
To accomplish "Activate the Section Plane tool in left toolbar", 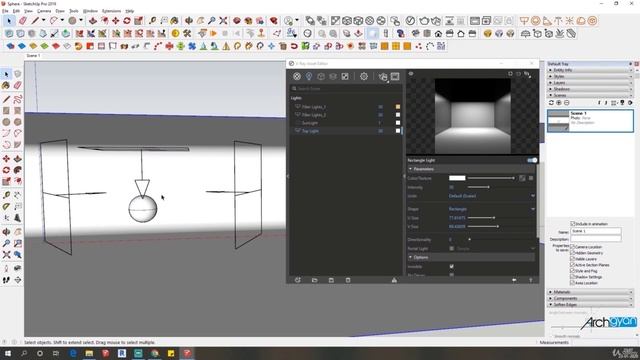I will pyautogui.click(x=18, y=280).
